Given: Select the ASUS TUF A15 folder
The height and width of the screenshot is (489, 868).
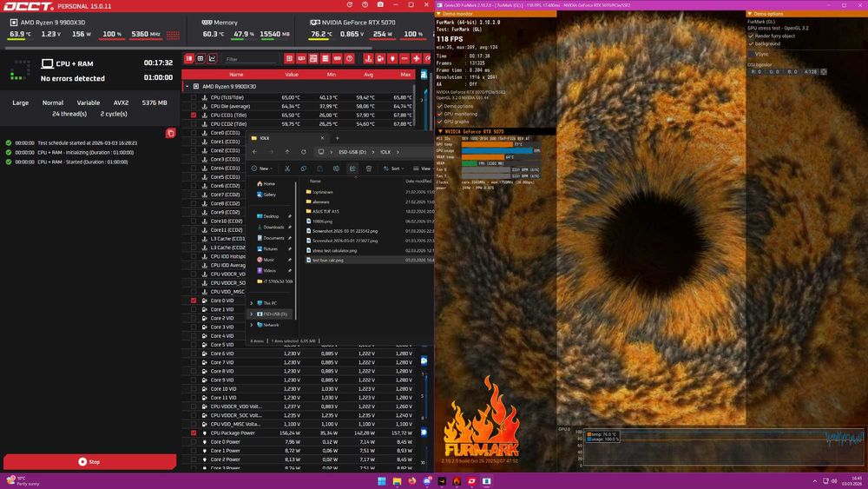Looking at the screenshot, I should [323, 212].
